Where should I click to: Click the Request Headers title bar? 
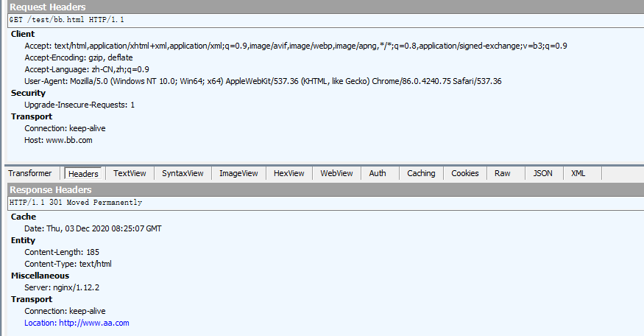click(x=326, y=7)
